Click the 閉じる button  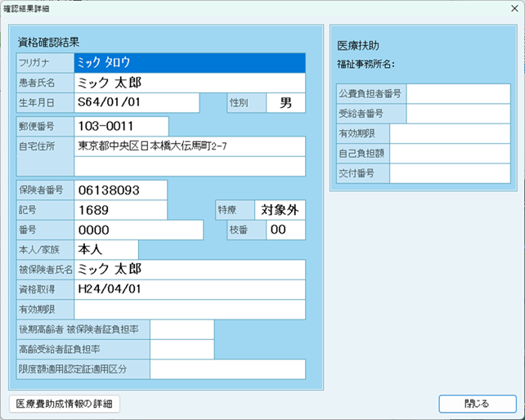pyautogui.click(x=477, y=404)
